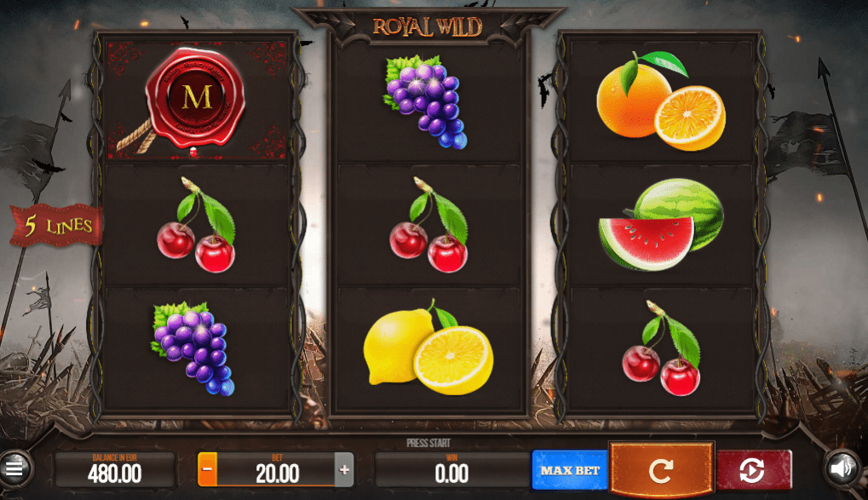Click the 20.00 bet amount field
This screenshot has width=868, height=500.
coord(276,469)
